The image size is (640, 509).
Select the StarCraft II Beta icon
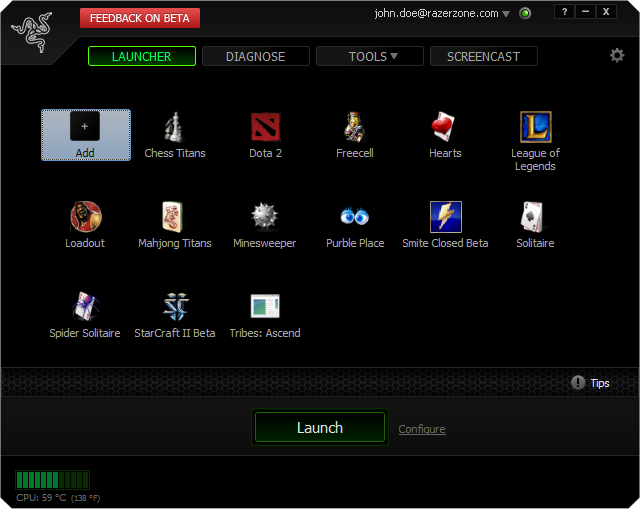[176, 306]
